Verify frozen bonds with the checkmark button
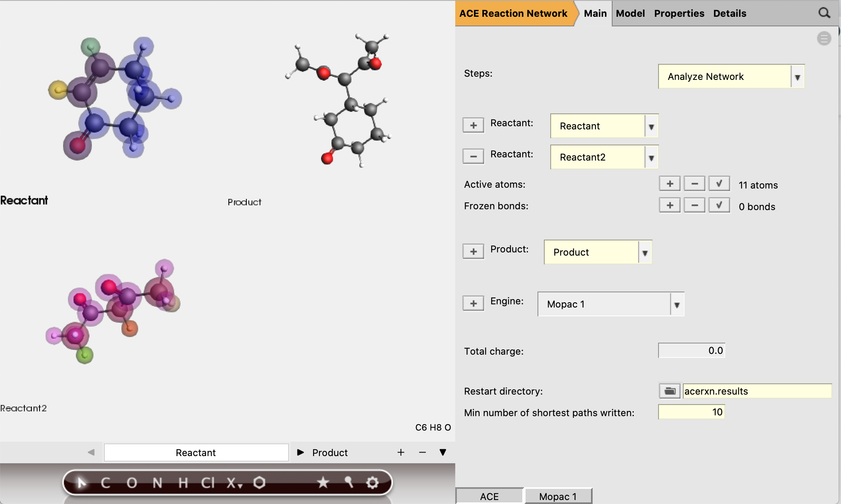841x504 pixels. (719, 205)
